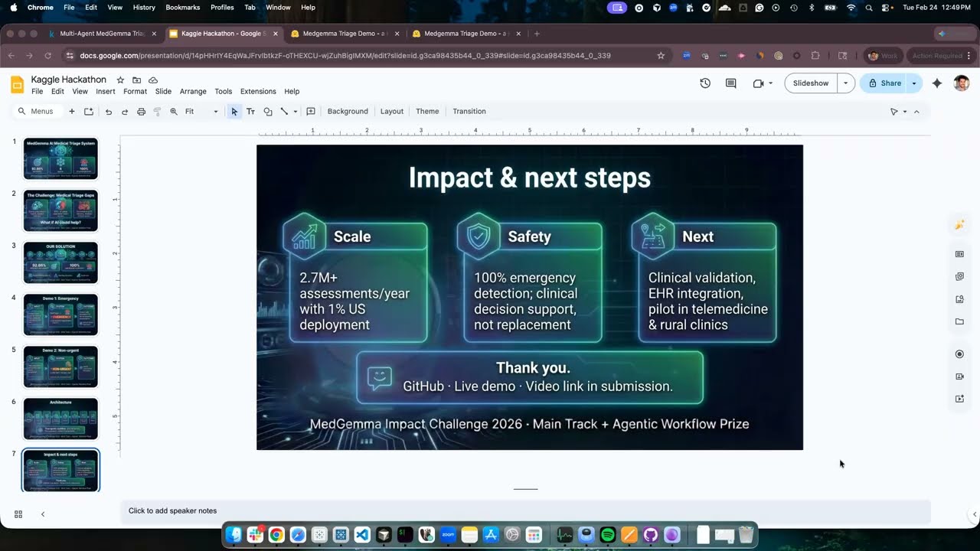Bookmark this page with the star
The image size is (980, 551).
661,55
